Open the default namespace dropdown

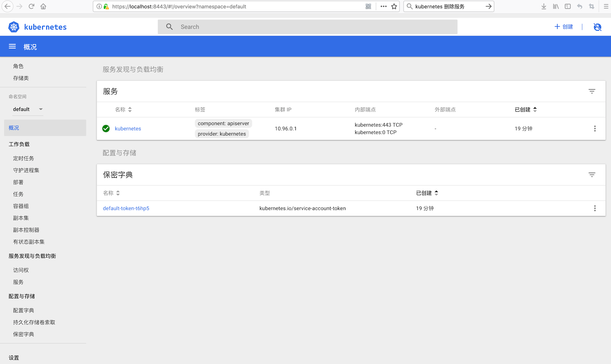[x=28, y=109]
